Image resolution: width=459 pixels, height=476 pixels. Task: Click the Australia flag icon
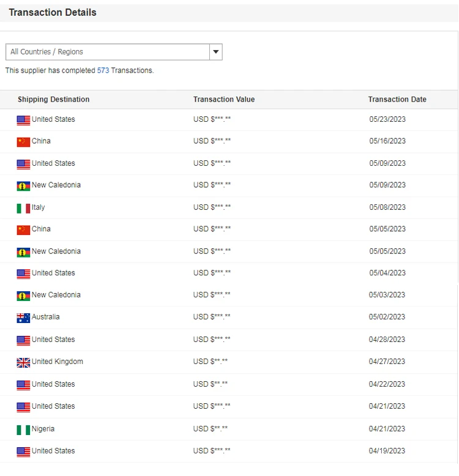(x=23, y=318)
